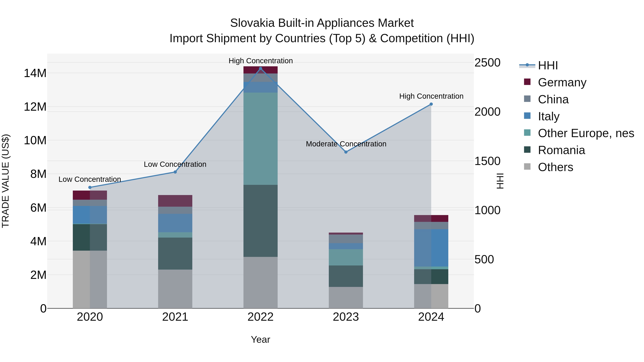Click the 2023 Romania bar segment
Screen dimensions: 644x362
346,276
